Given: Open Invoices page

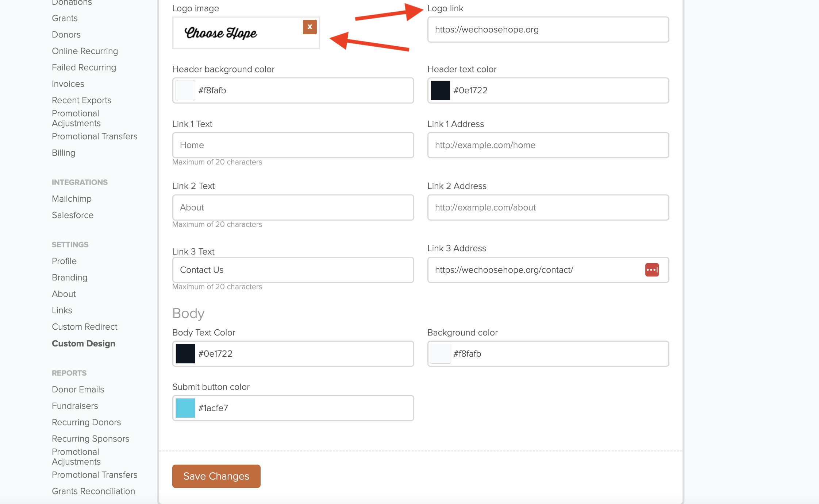Looking at the screenshot, I should (x=68, y=84).
